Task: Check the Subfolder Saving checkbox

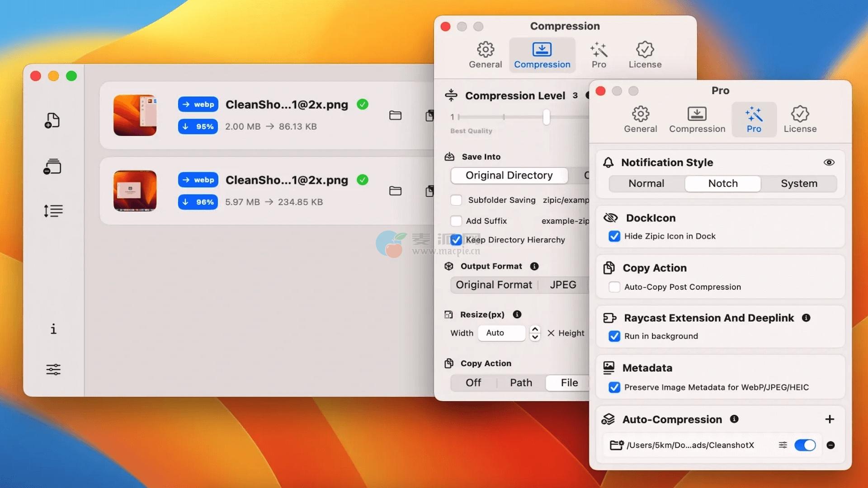Action: [x=456, y=200]
